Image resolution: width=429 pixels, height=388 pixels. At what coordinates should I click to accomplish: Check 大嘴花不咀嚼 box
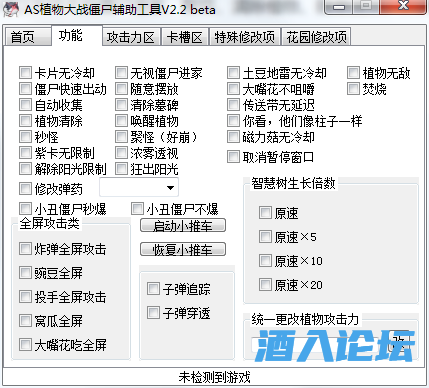[x=233, y=89]
